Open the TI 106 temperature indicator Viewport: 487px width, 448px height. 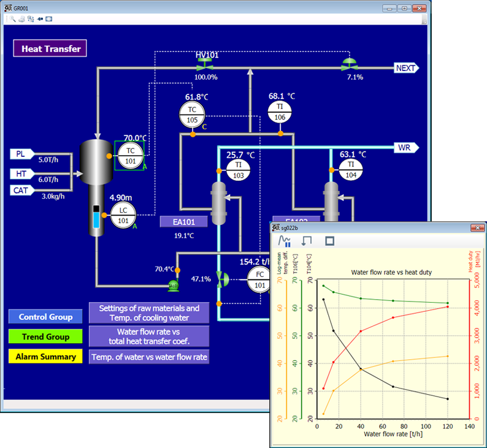pos(279,112)
